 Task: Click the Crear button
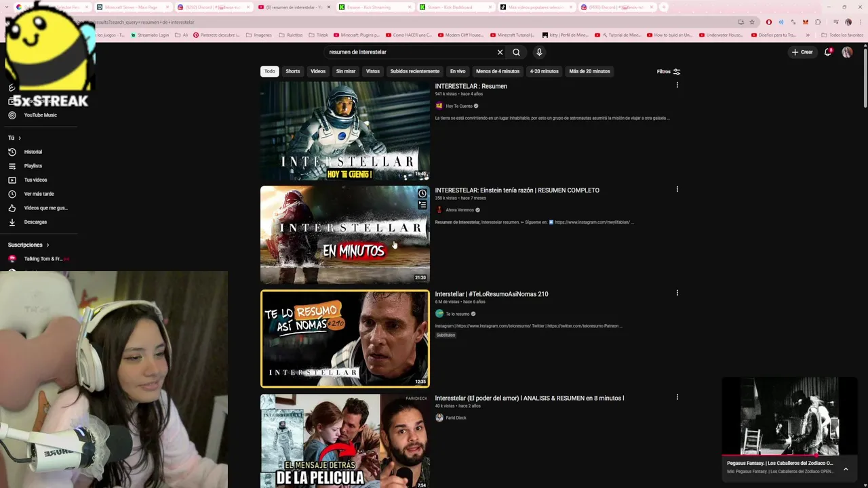[x=802, y=52]
